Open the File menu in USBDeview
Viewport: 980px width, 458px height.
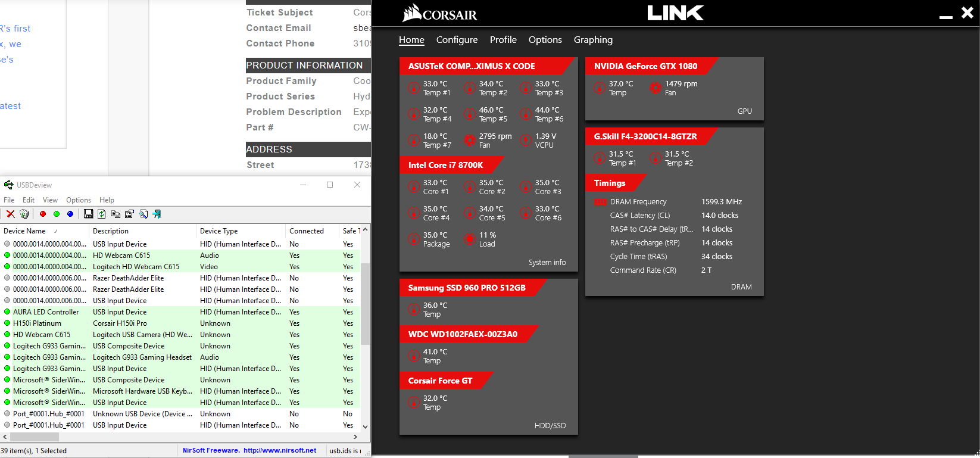[9, 200]
